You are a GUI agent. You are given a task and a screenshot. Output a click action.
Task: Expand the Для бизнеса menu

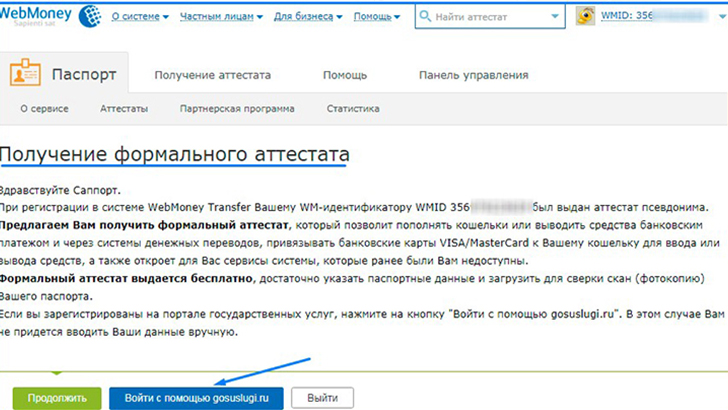pos(308,17)
